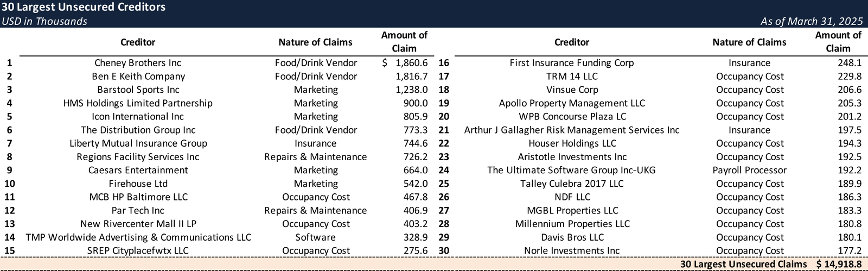Select Caesars Entertainment creditor name

(138, 170)
